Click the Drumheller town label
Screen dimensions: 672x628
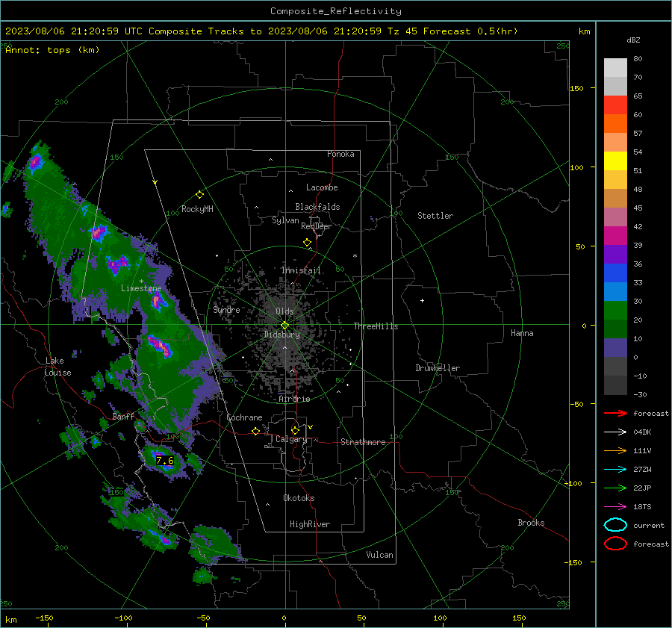pos(438,368)
